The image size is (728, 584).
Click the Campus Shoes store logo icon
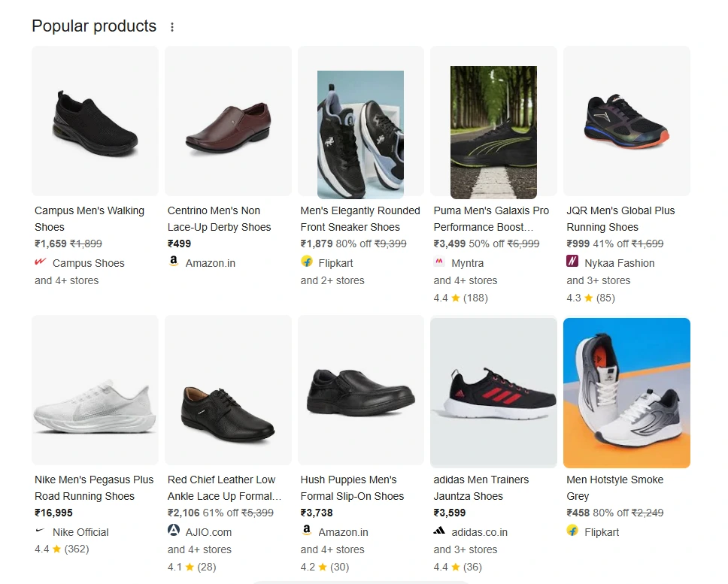click(x=41, y=262)
